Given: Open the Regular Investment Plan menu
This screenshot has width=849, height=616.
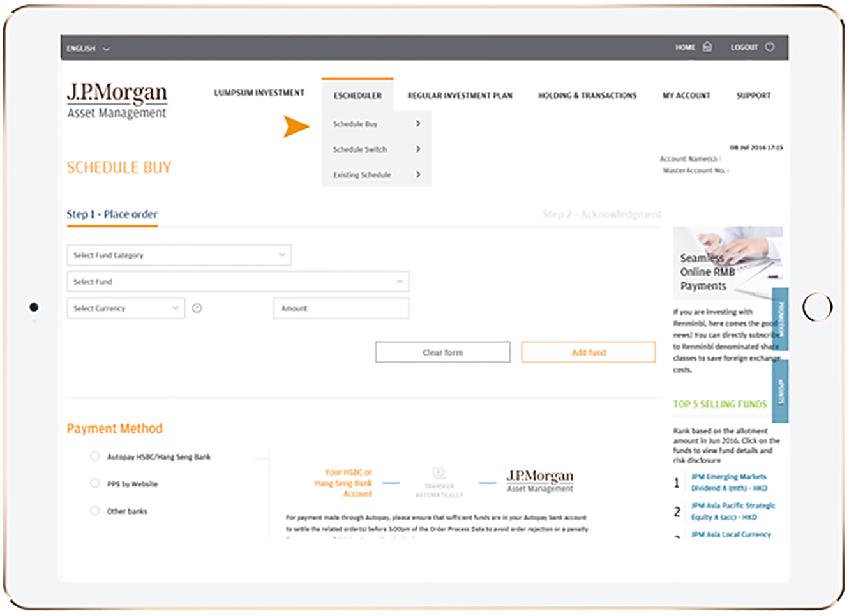Looking at the screenshot, I should tap(460, 96).
